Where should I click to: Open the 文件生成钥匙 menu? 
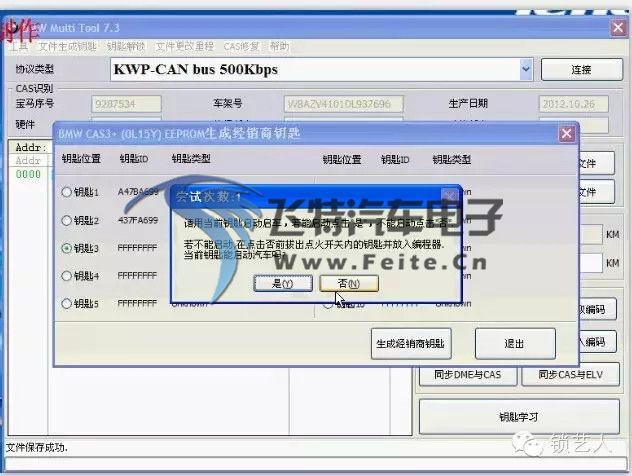point(67,46)
